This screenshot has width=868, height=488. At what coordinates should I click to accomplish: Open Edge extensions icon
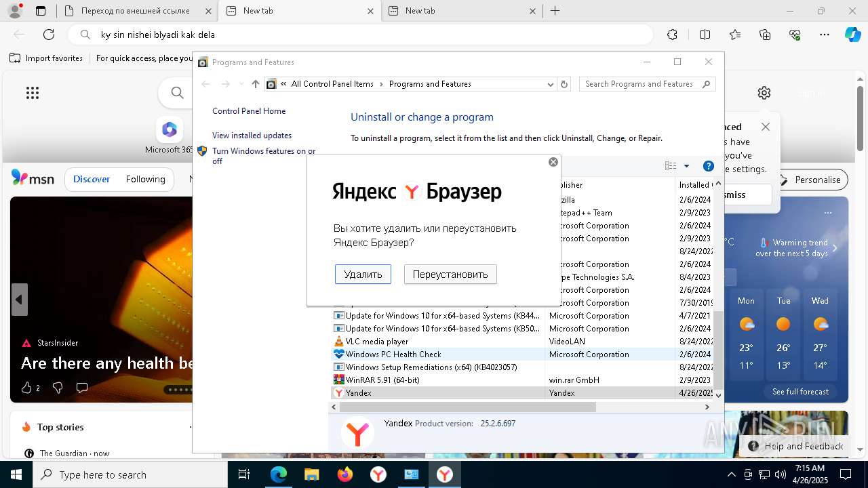tap(672, 35)
